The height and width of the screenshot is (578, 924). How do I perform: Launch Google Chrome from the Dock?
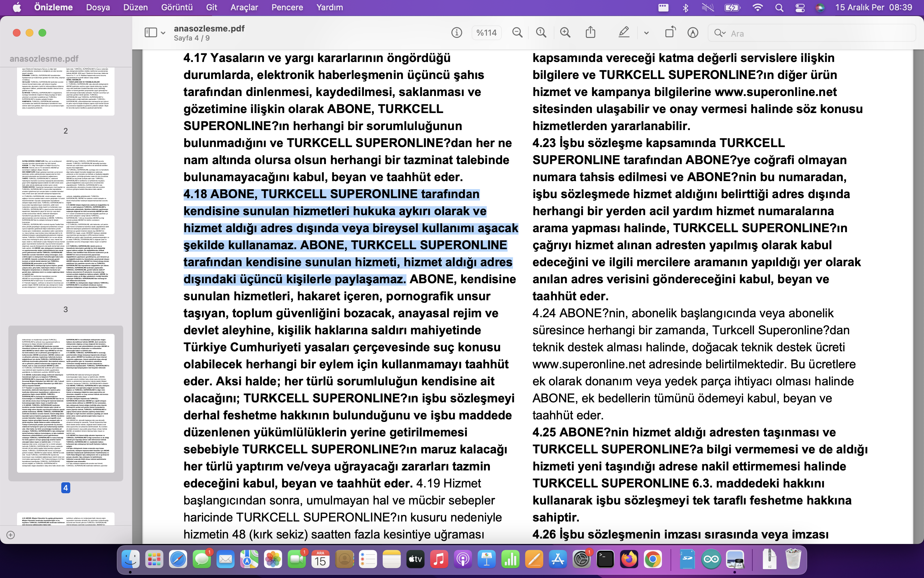[653, 560]
